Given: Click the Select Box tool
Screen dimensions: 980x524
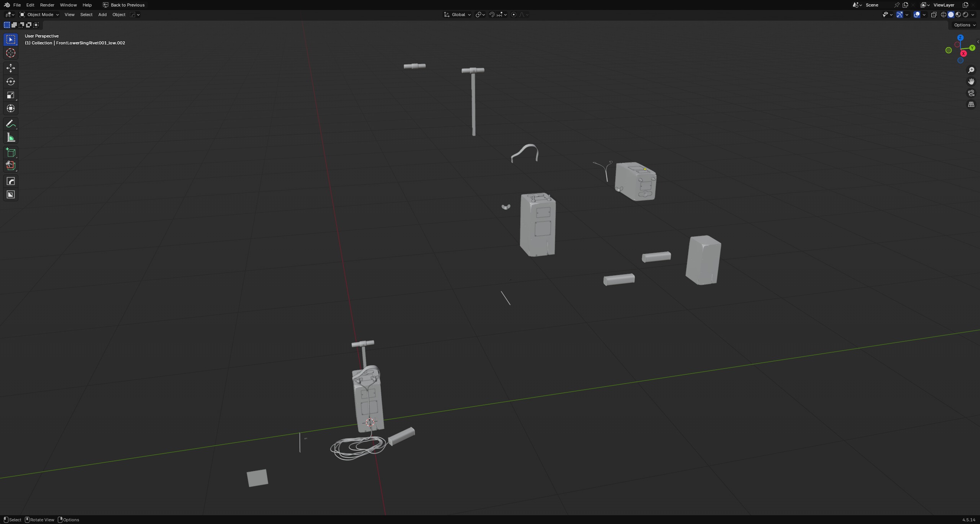Looking at the screenshot, I should [10, 39].
